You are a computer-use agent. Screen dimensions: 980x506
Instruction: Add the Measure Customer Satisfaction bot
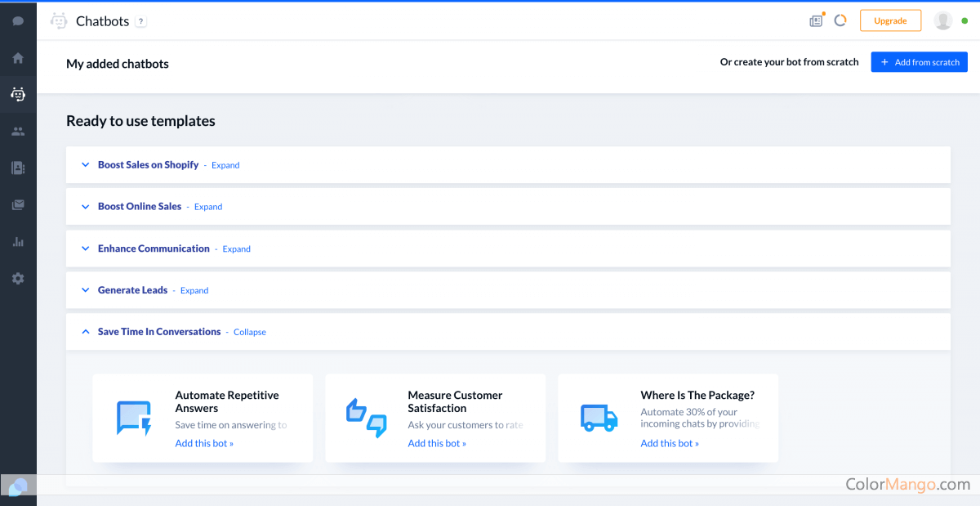[437, 443]
